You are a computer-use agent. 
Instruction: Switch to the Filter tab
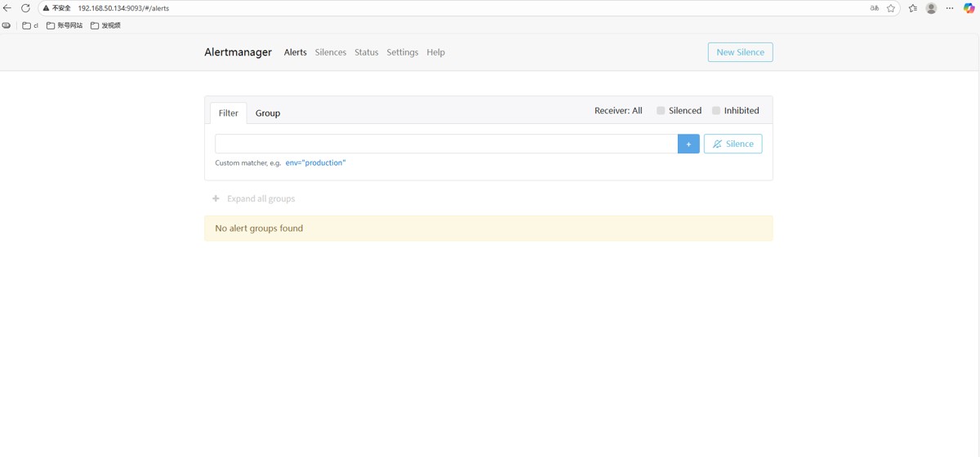[x=229, y=113]
